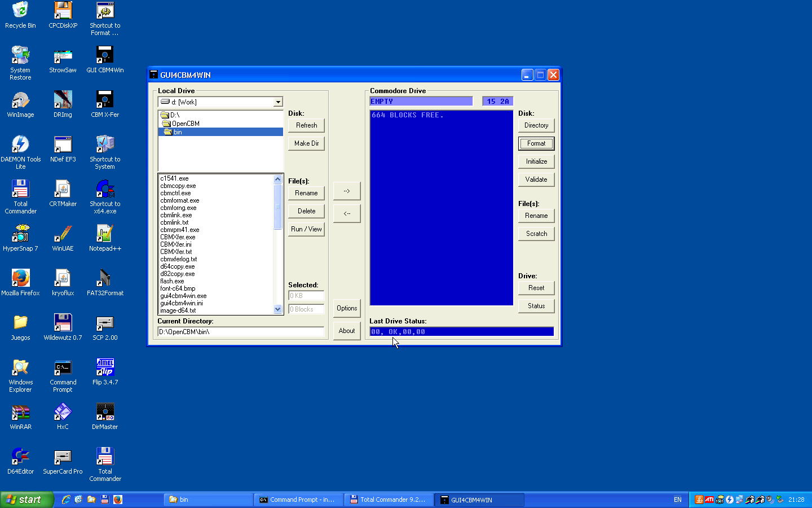
Task: Click the --> transfer to Commodore button
Action: coord(347,191)
